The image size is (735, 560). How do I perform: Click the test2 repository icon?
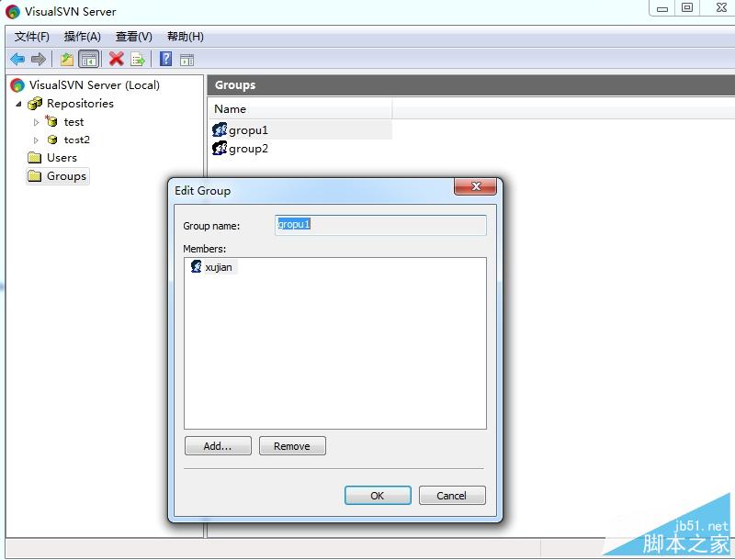tap(52, 140)
